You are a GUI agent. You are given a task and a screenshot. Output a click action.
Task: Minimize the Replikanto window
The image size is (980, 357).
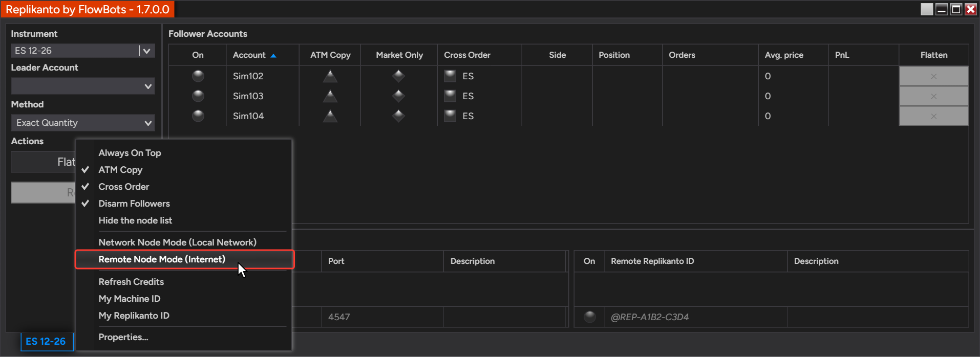[x=941, y=9]
